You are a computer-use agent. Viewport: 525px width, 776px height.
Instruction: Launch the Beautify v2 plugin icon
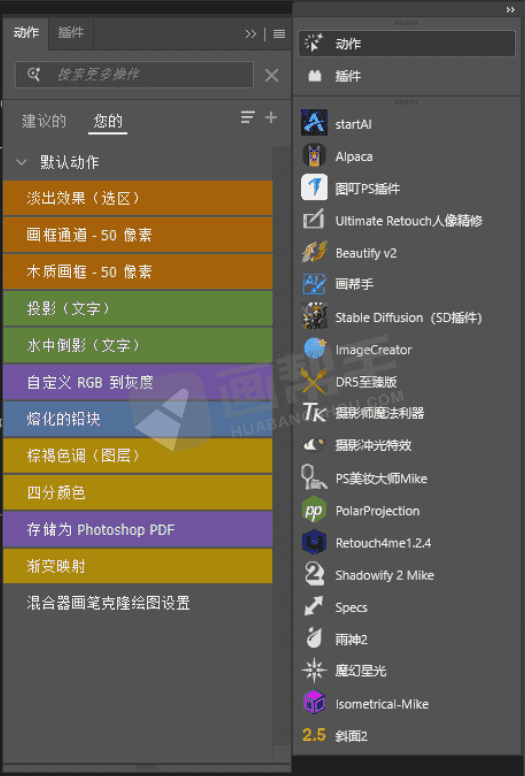point(314,252)
